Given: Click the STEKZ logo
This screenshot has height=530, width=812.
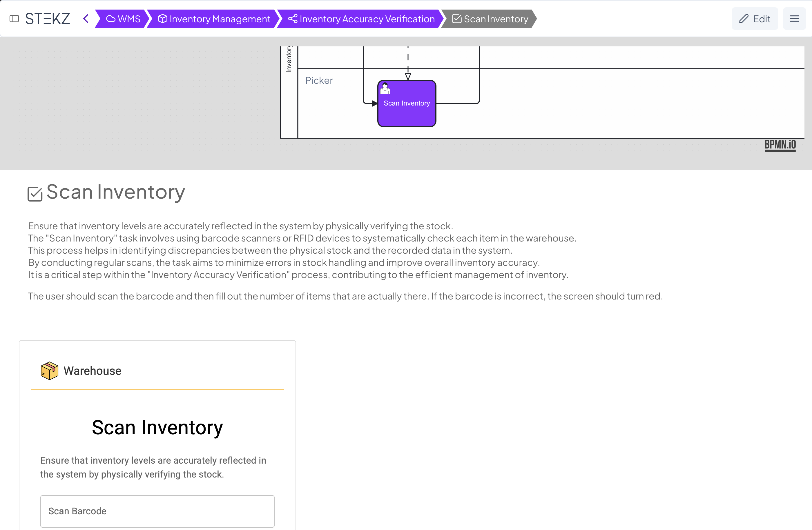Looking at the screenshot, I should [x=48, y=19].
